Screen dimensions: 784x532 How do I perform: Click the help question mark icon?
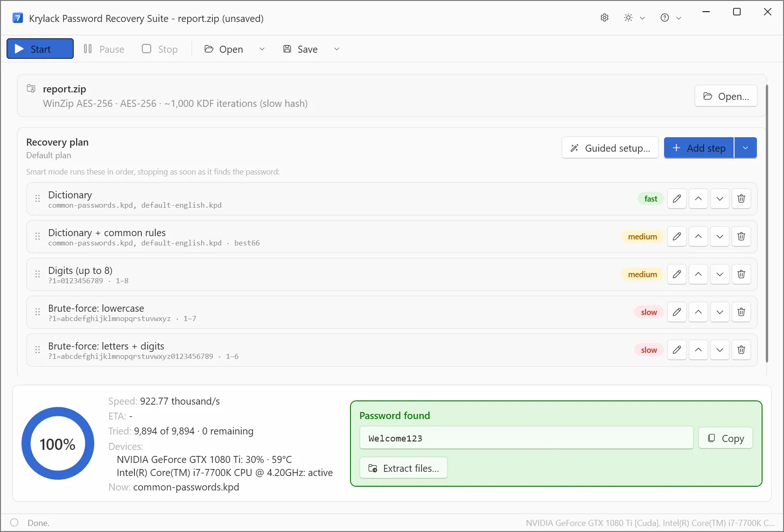[665, 18]
